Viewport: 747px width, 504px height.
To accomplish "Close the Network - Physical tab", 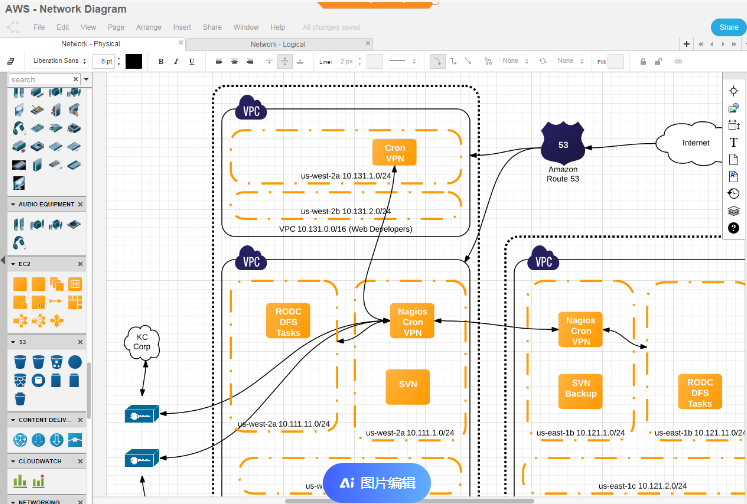I will [181, 42].
